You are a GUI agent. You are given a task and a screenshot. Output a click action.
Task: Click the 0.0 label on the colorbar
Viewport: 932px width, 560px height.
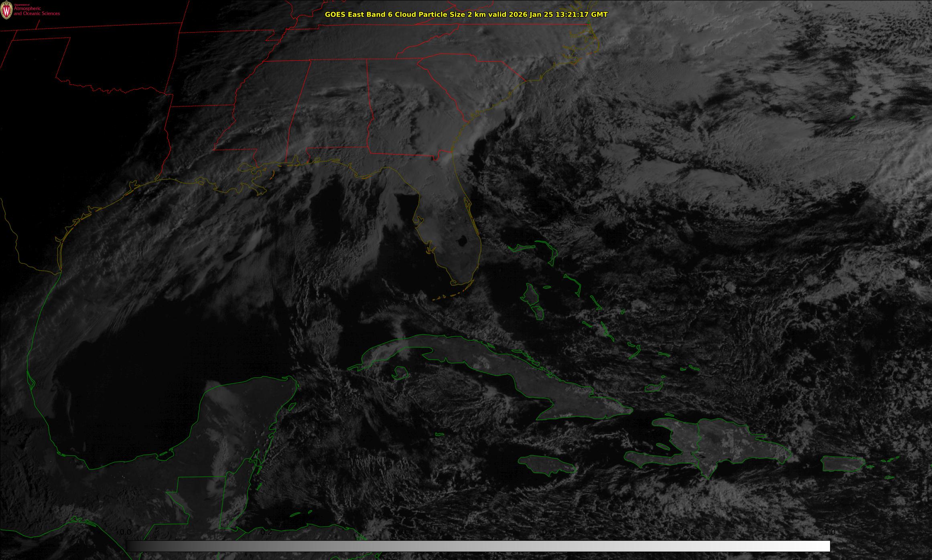click(x=125, y=532)
